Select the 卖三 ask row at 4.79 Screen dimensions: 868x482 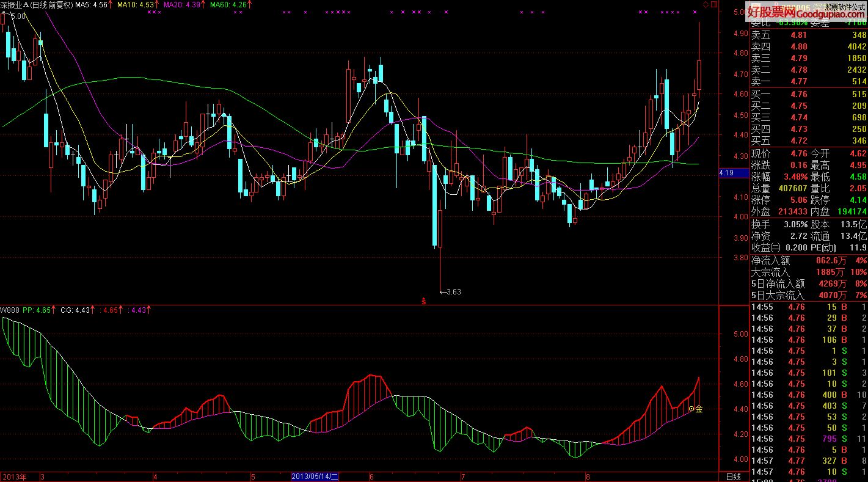[809, 58]
